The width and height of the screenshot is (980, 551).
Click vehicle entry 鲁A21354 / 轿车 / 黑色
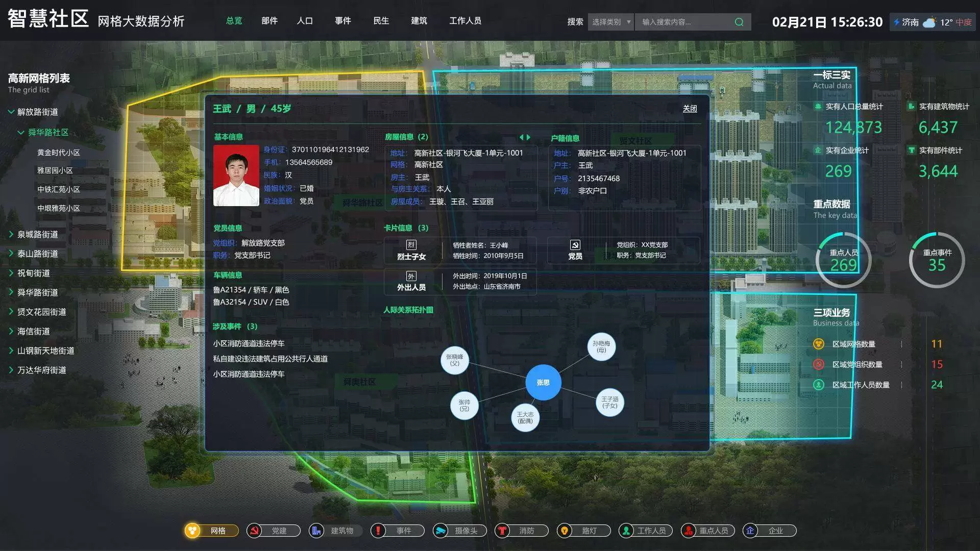pyautogui.click(x=251, y=290)
